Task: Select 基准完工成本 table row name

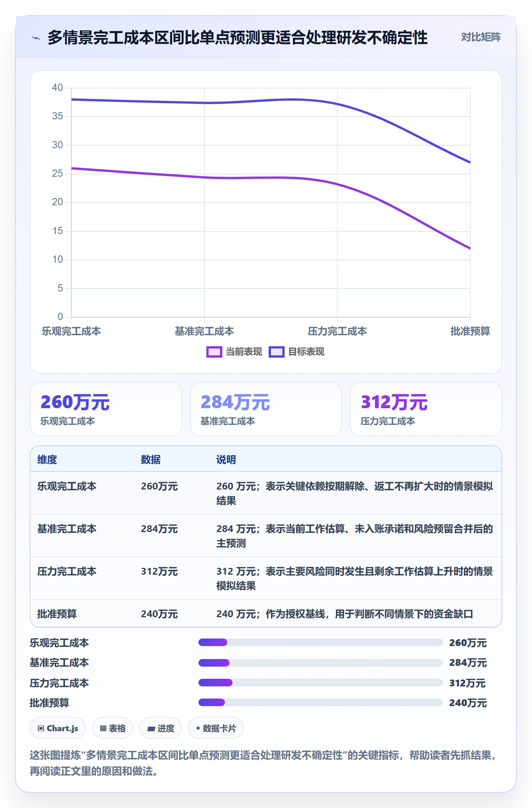Action: click(x=67, y=529)
